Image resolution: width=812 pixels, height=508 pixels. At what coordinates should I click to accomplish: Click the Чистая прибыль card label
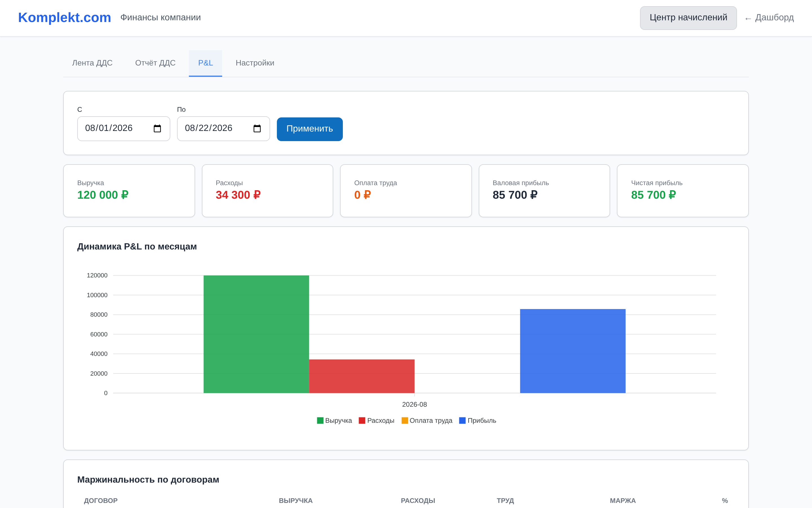pos(657,183)
